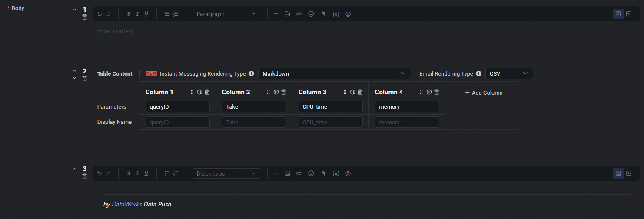Open settings gear for Column 2
Image resolution: width=644 pixels, height=219 pixels.
(276, 92)
